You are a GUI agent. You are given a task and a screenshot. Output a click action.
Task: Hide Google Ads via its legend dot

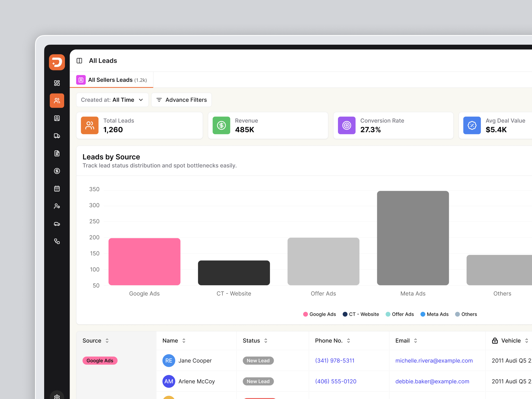pyautogui.click(x=305, y=314)
